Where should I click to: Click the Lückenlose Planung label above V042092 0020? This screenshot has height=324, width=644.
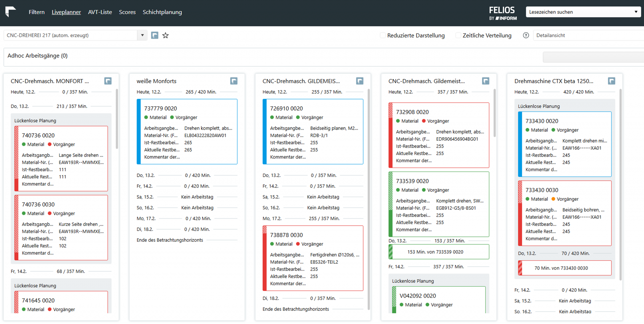413,281
